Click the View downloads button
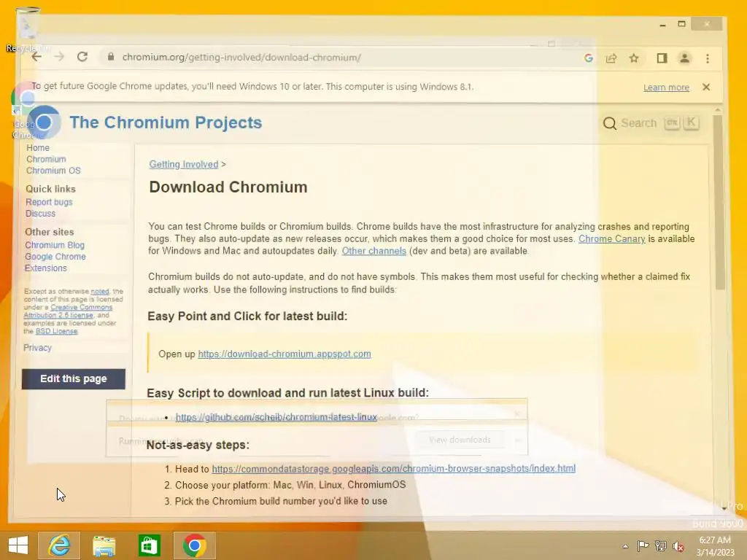This screenshot has height=560, width=747. pyautogui.click(x=460, y=440)
